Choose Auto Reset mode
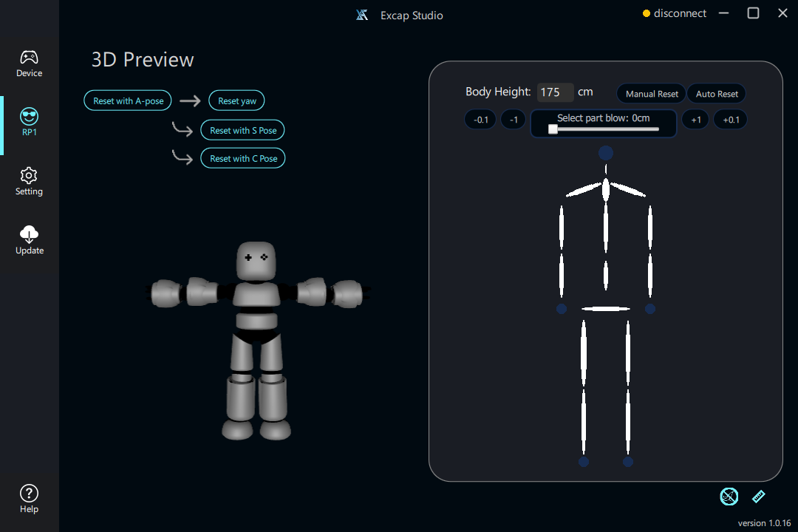The image size is (798, 532). pyautogui.click(x=717, y=94)
